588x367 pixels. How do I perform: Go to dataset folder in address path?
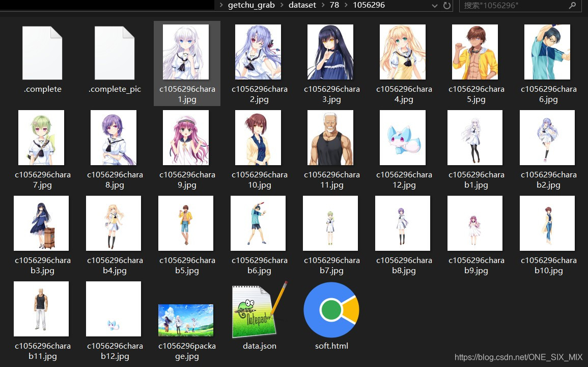tap(302, 5)
